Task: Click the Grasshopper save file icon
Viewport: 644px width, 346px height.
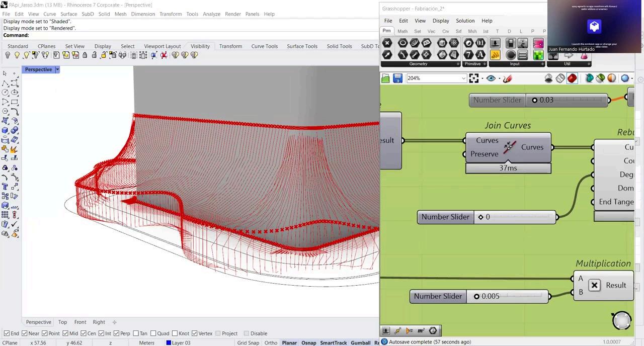Action: pos(397,78)
